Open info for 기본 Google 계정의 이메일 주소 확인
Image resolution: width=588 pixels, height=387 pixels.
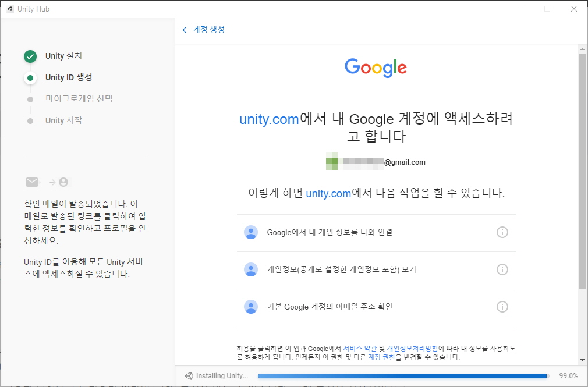[x=502, y=307]
